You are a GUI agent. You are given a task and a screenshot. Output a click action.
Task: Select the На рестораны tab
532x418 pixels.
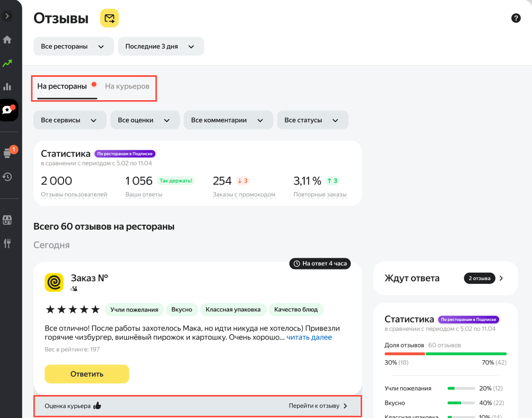coord(62,86)
